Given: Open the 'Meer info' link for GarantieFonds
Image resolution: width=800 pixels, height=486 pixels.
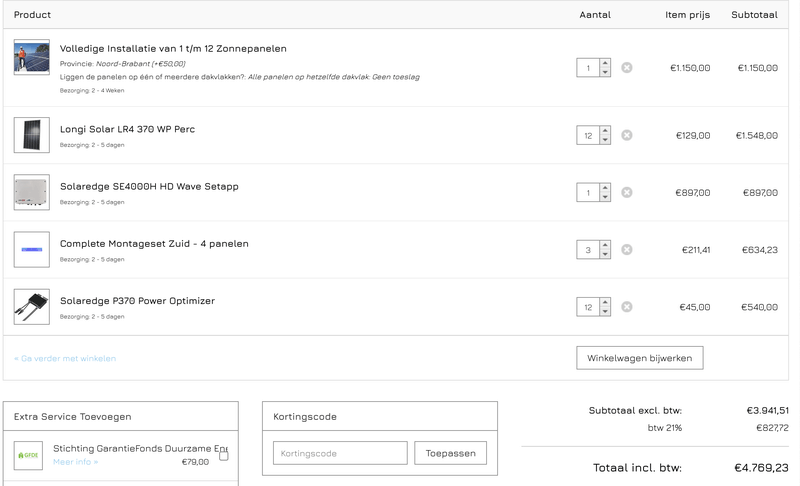Looking at the screenshot, I should [x=75, y=462].
